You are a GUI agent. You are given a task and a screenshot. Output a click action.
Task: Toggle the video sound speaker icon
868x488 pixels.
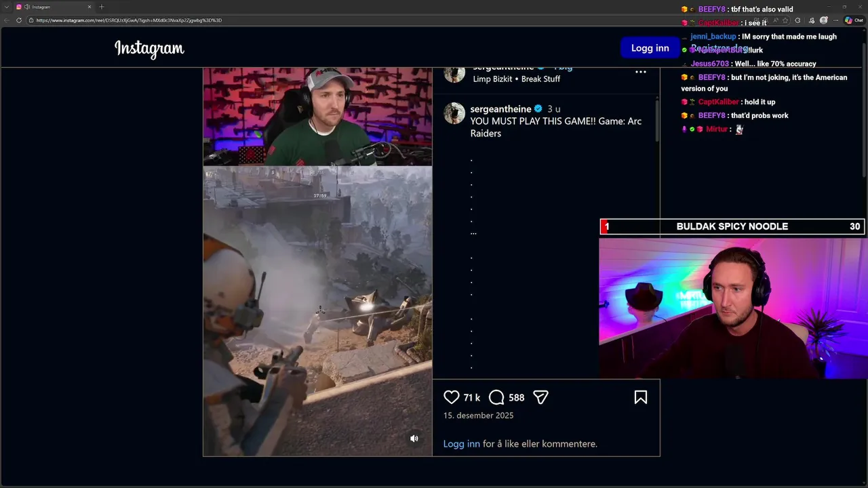[414, 439]
